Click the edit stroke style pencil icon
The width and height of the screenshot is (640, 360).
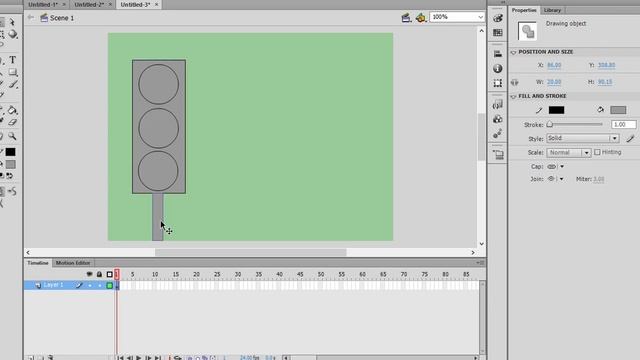630,139
